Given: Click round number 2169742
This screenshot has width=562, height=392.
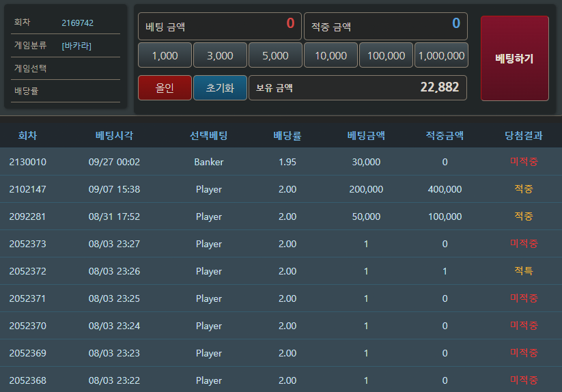Looking at the screenshot, I should tap(77, 23).
